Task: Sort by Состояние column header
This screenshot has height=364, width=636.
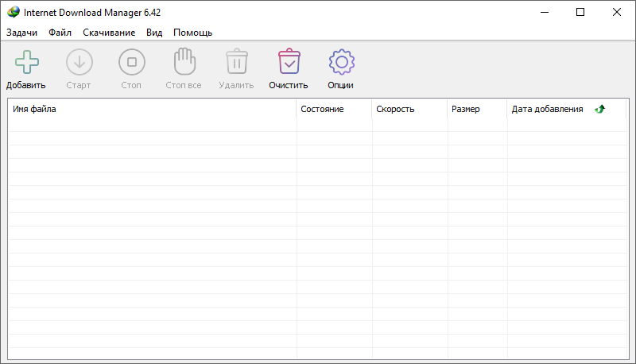Action: (x=334, y=109)
